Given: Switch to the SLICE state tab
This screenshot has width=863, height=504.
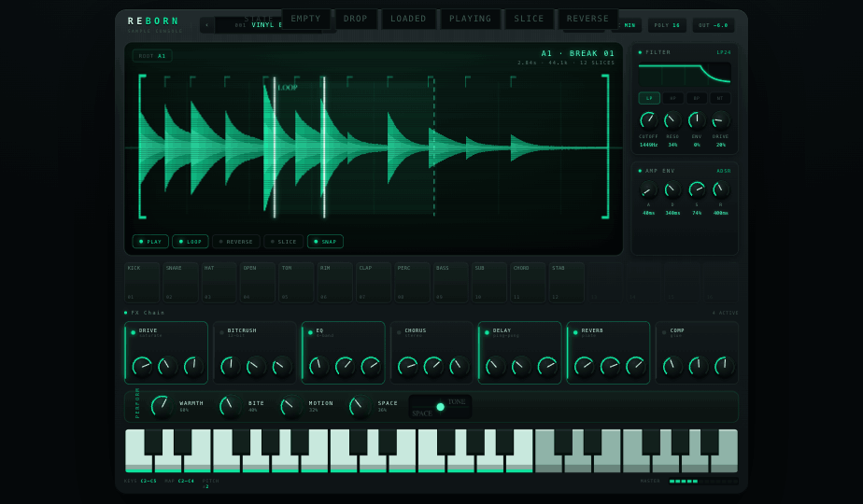Looking at the screenshot, I should pos(529,18).
